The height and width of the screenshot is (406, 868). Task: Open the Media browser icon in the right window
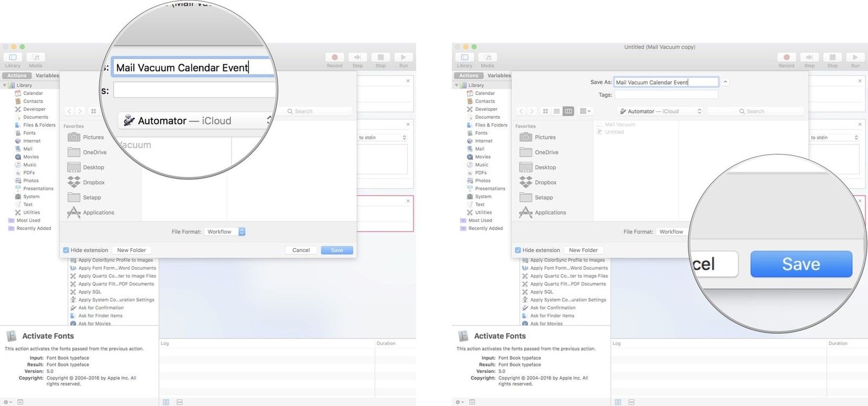487,58
